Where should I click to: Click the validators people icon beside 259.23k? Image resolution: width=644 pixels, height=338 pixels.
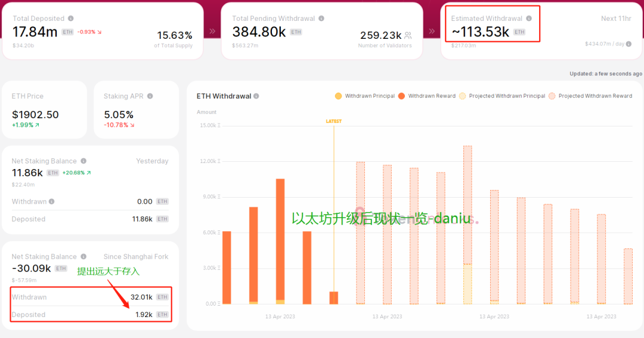pos(408,35)
